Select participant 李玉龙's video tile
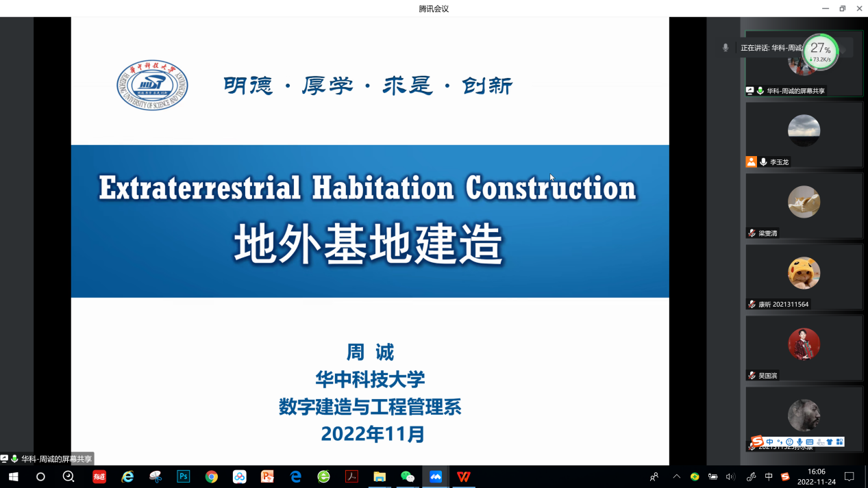The height and width of the screenshot is (488, 868). click(x=804, y=134)
